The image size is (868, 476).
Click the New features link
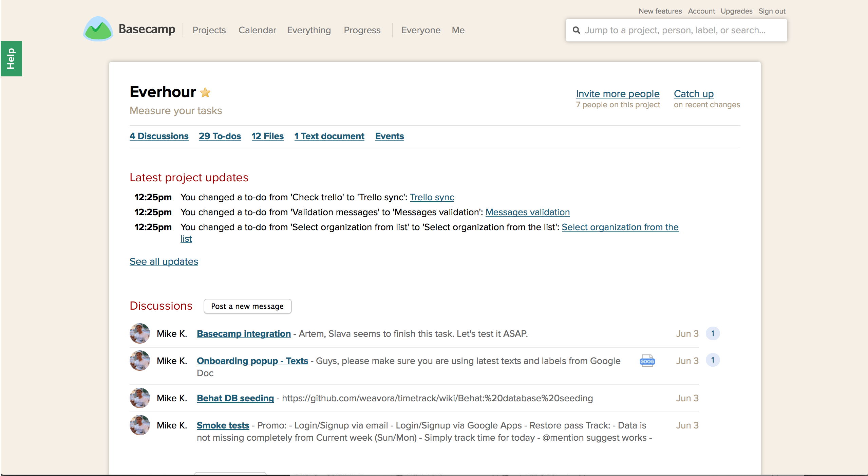pos(660,11)
